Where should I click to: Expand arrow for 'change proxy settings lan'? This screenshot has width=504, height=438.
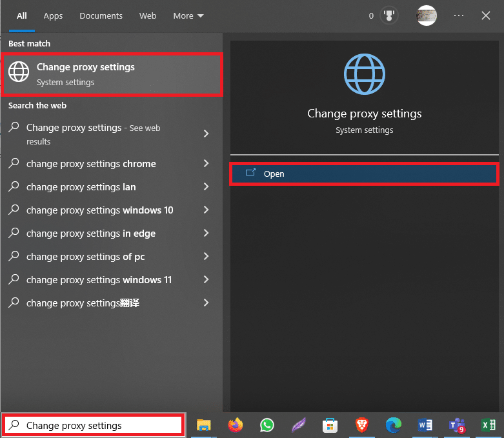207,186
